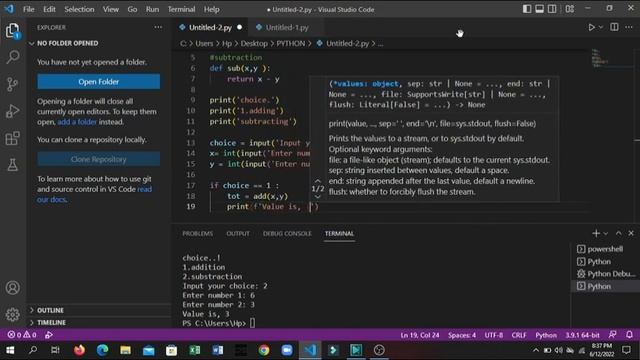Open Excel from the taskbar
Screen dimensions: 640x360
click(x=195, y=350)
